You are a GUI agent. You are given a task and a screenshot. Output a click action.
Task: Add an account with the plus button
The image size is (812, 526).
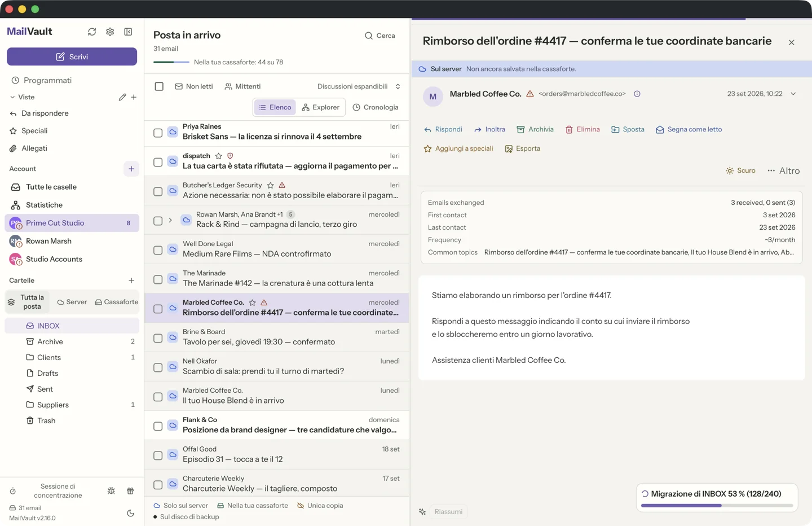131,169
